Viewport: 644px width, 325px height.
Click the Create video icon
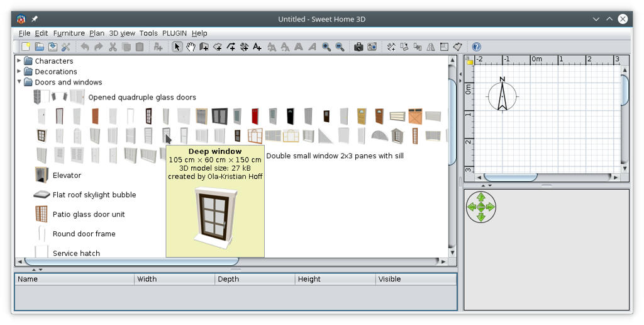372,47
